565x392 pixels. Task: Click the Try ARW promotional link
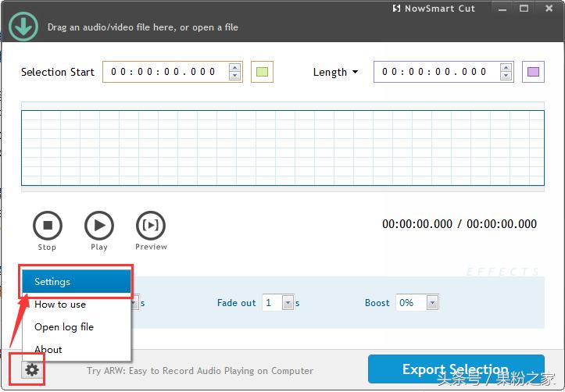tap(200, 371)
